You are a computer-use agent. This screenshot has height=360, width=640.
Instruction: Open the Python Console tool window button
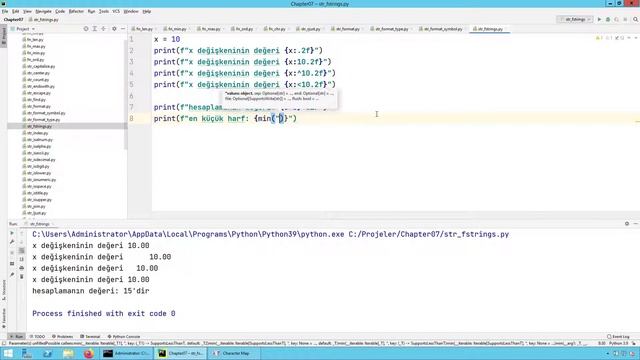click(124, 337)
